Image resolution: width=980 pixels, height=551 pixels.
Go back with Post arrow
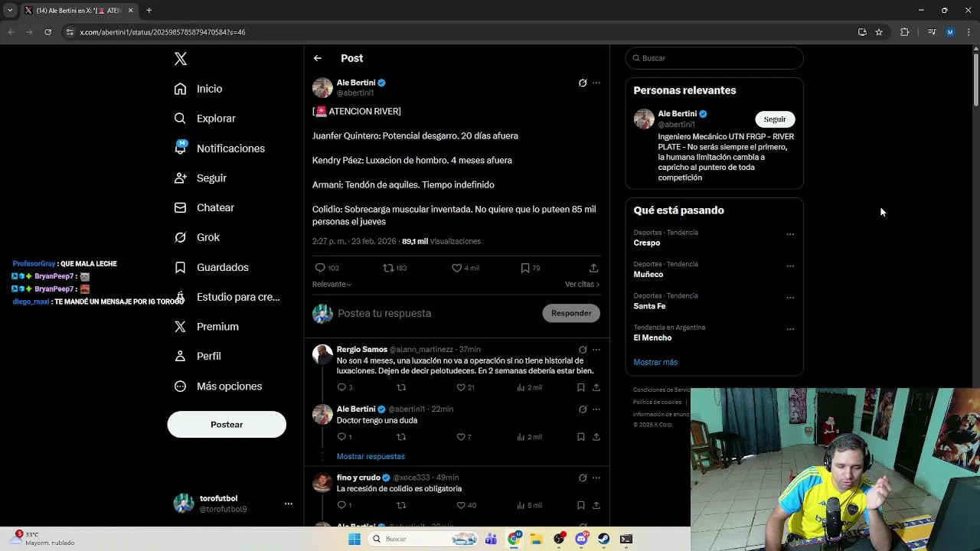[x=318, y=58]
